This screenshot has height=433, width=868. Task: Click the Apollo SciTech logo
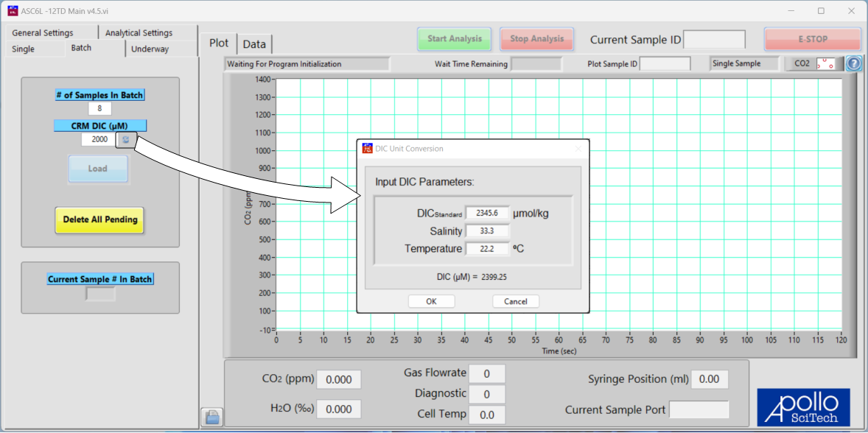803,406
